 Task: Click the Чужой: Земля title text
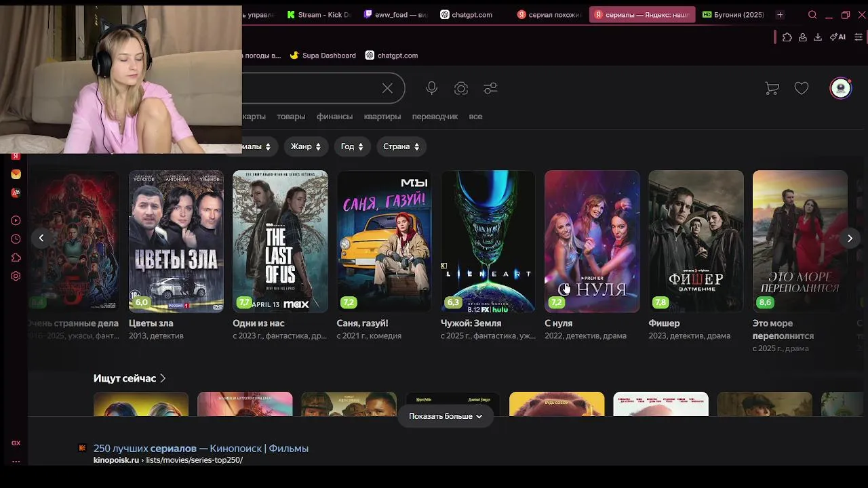pyautogui.click(x=471, y=323)
